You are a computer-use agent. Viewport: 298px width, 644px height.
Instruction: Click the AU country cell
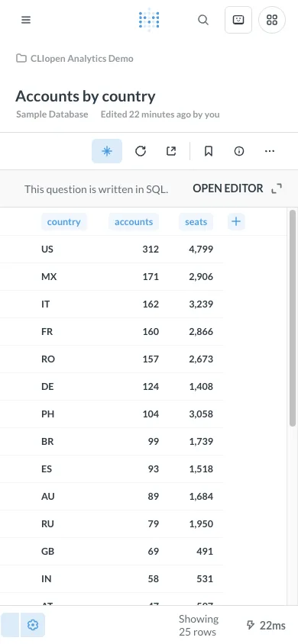coord(48,496)
